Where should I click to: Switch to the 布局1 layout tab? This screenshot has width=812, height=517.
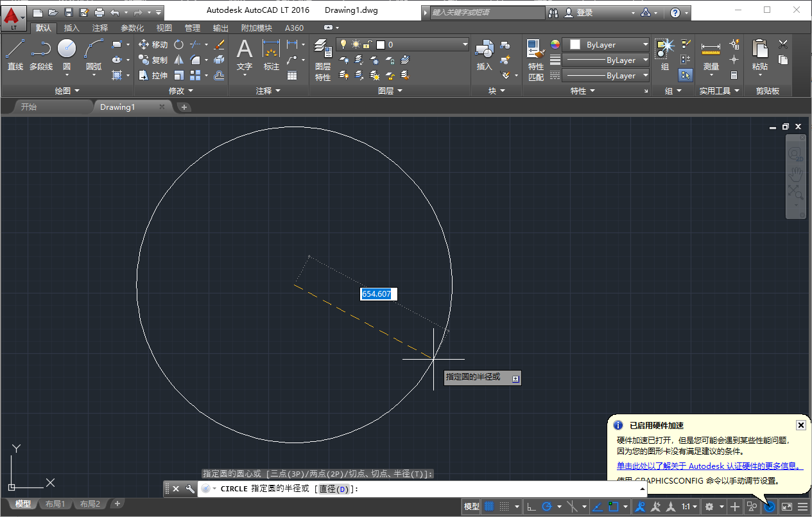click(55, 504)
